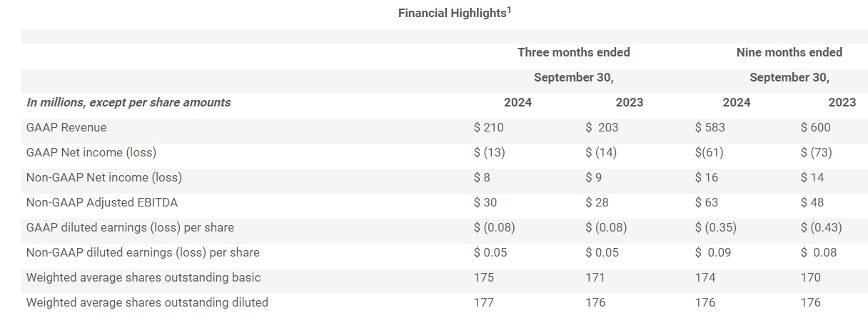Select the $ 16 Non-GAAP net income value
Image resolution: width=868 pixels, height=318 pixels.
(706, 177)
